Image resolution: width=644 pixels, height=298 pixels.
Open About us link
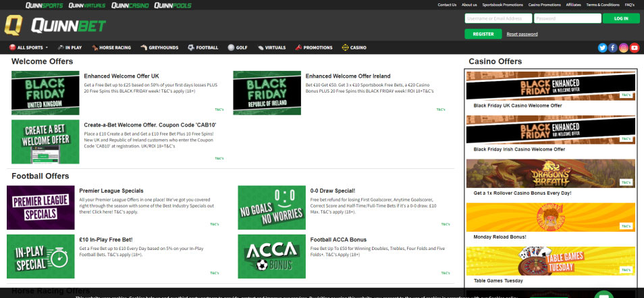click(x=469, y=5)
